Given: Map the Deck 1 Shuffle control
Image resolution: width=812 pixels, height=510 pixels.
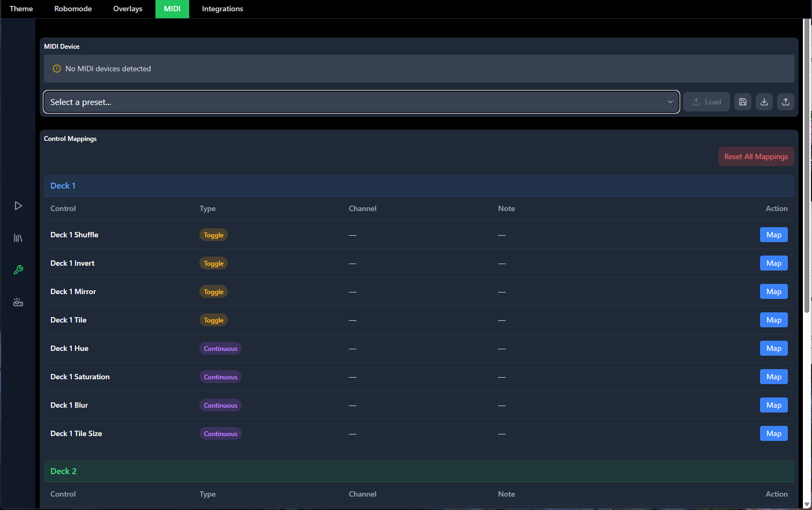Looking at the screenshot, I should click(773, 235).
